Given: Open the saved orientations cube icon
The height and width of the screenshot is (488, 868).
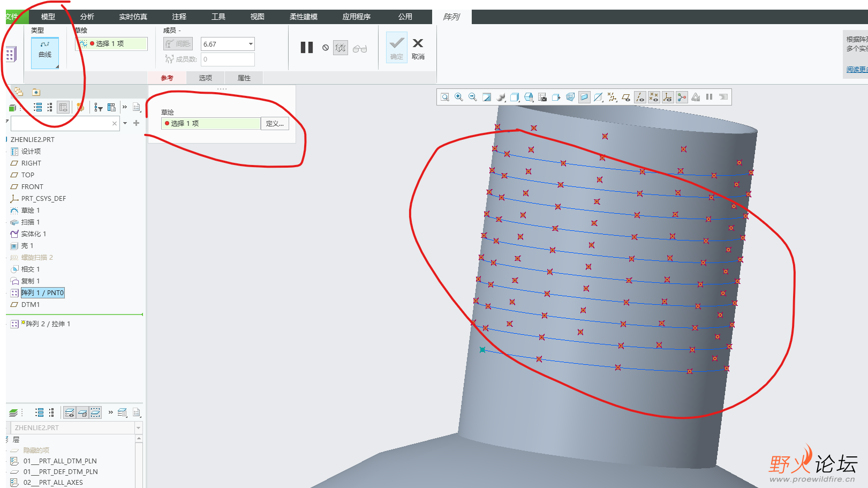Looking at the screenshot, I should tap(515, 97).
